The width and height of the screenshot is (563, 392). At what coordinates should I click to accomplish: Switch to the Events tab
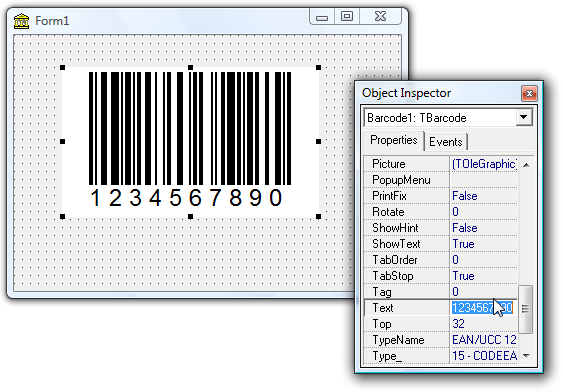click(x=446, y=142)
